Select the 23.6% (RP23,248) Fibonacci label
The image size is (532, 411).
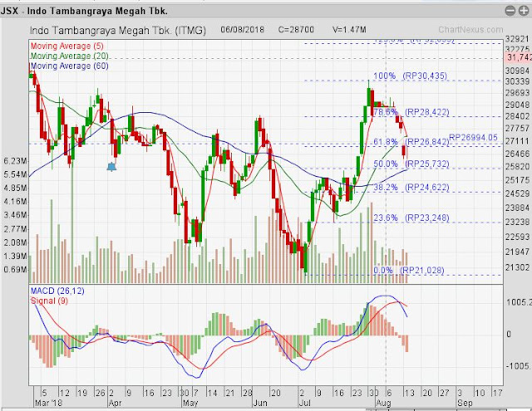click(x=411, y=218)
